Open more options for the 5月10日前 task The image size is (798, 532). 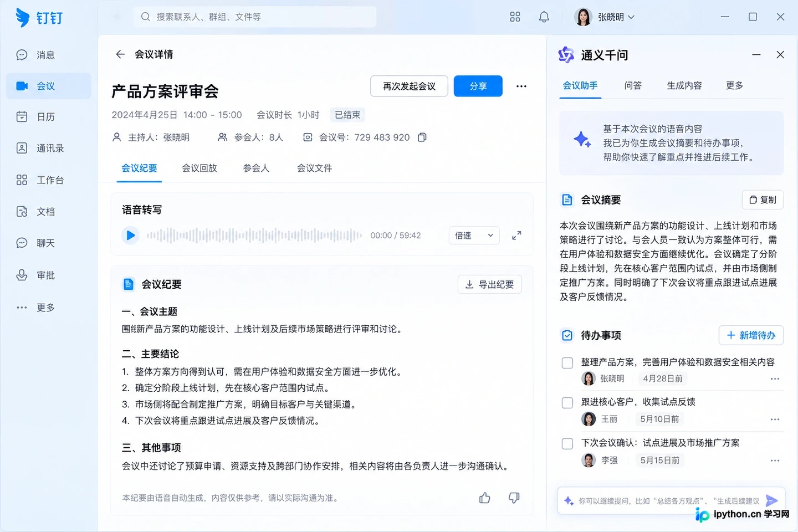[775, 420]
